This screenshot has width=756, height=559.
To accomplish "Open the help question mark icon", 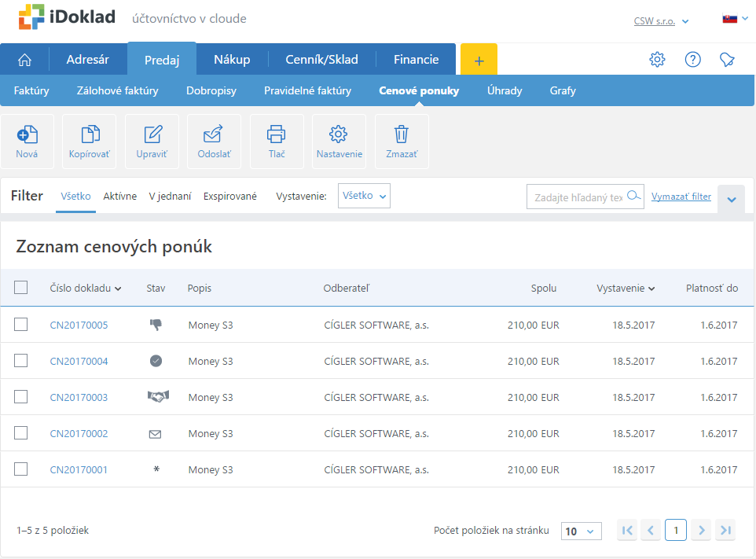I will pos(692,60).
